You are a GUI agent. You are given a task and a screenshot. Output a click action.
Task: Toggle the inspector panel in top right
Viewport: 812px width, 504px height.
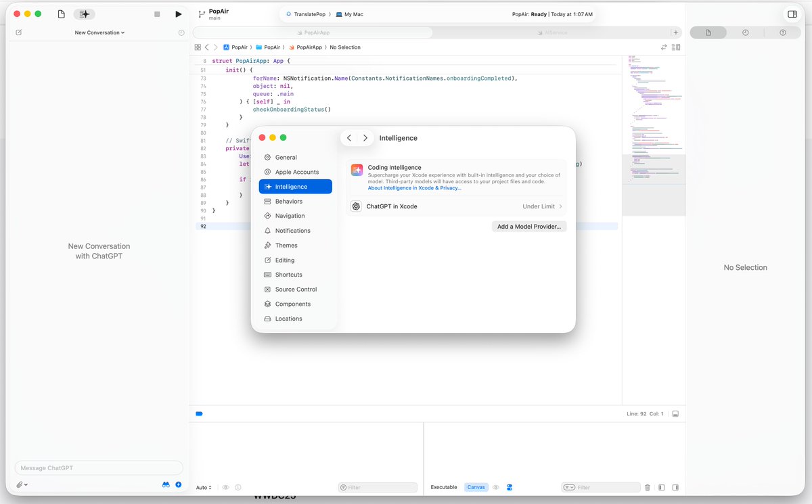click(x=792, y=14)
